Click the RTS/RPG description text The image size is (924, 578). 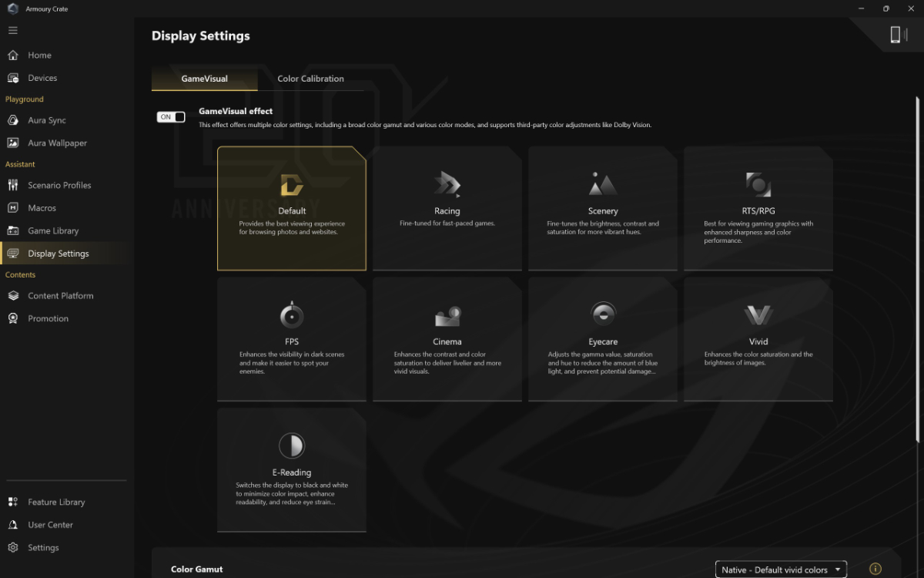click(x=758, y=232)
